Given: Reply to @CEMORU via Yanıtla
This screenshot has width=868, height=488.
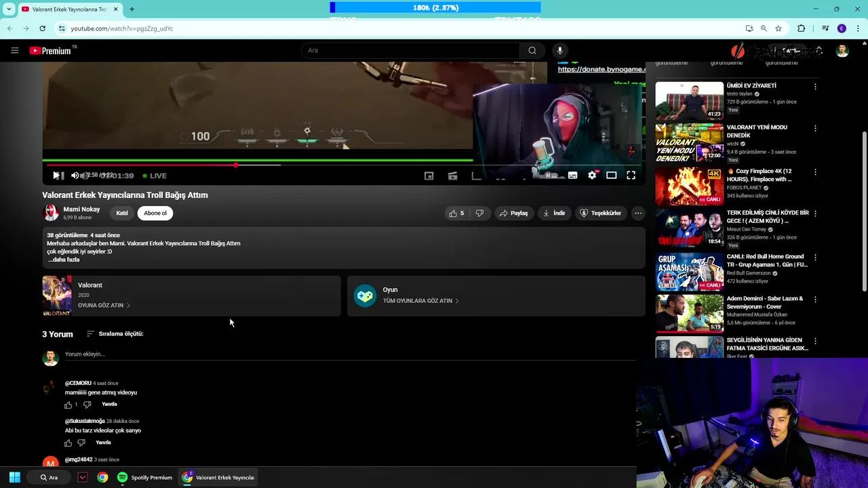Looking at the screenshot, I should coord(109,404).
